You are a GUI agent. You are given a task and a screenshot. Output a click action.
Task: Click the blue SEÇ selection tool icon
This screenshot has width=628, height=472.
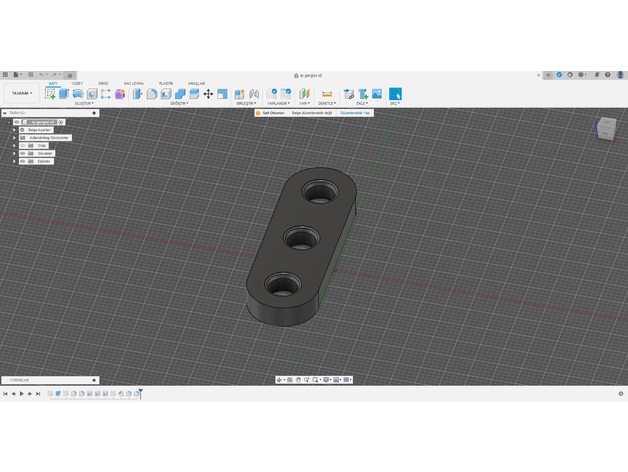(x=395, y=94)
